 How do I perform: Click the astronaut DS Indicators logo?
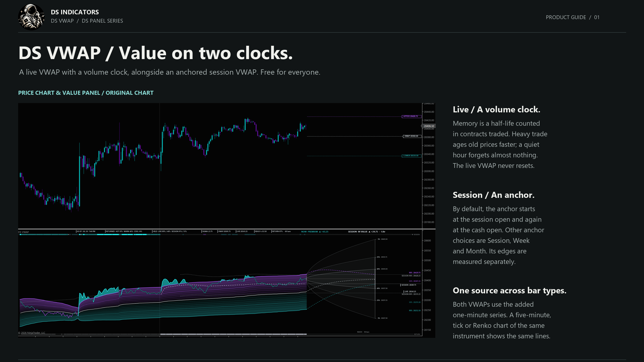click(31, 17)
